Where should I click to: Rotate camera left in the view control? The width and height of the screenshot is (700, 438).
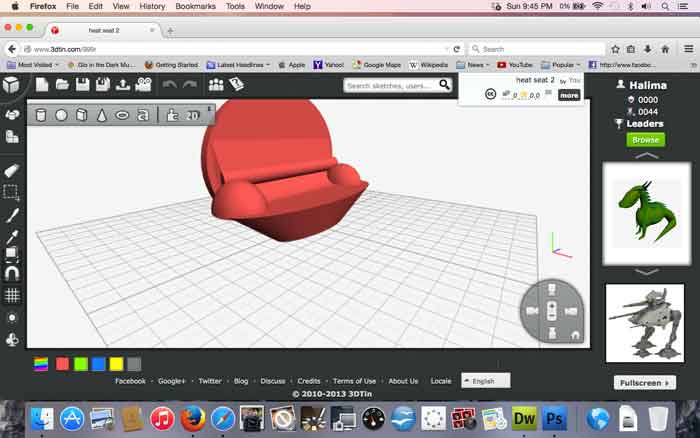(532, 311)
